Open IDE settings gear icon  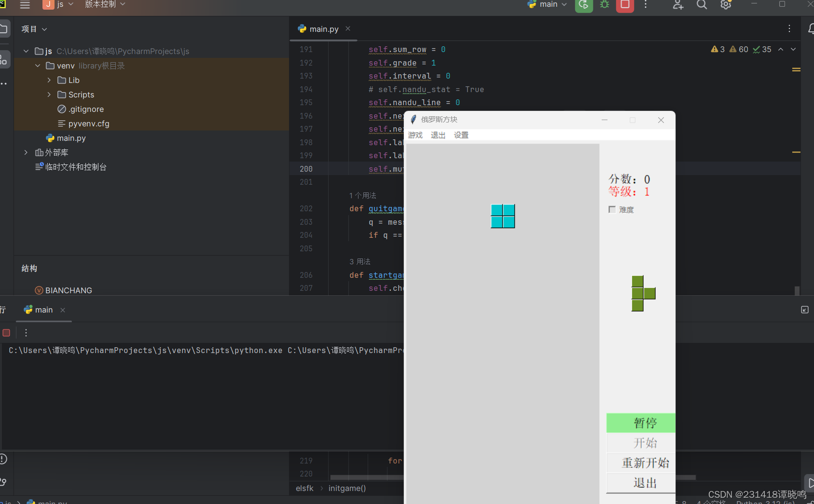pos(726,5)
